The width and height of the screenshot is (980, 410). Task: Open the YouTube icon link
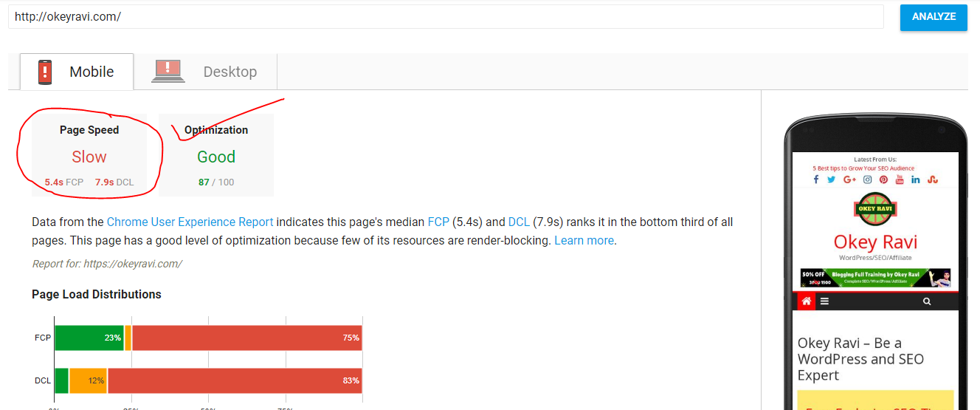coord(900,180)
